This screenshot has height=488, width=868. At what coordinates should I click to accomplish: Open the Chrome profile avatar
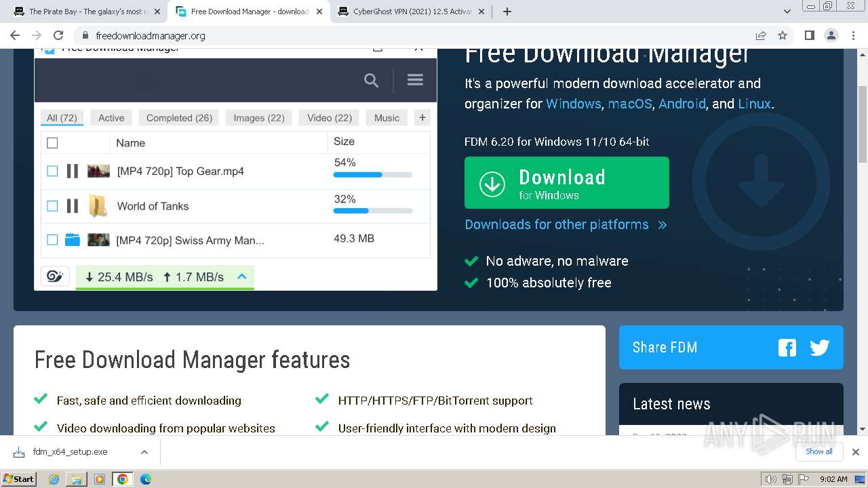click(831, 35)
